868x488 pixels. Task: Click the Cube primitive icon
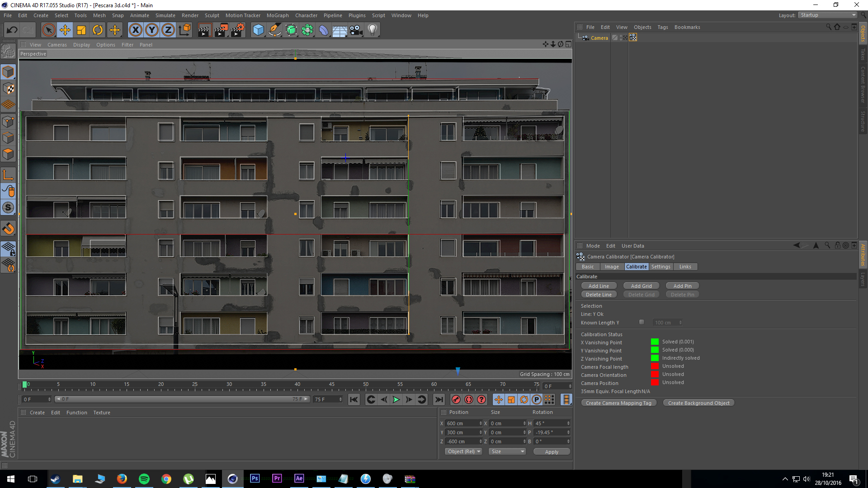[258, 30]
